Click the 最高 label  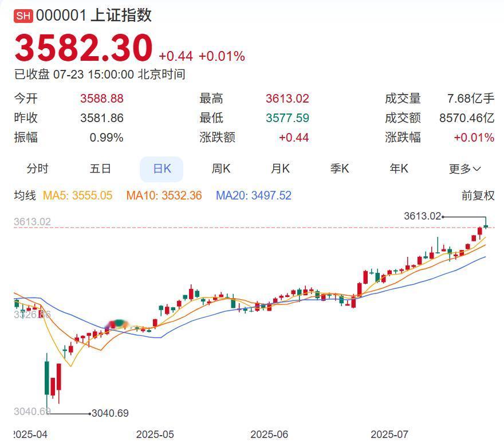coord(211,99)
